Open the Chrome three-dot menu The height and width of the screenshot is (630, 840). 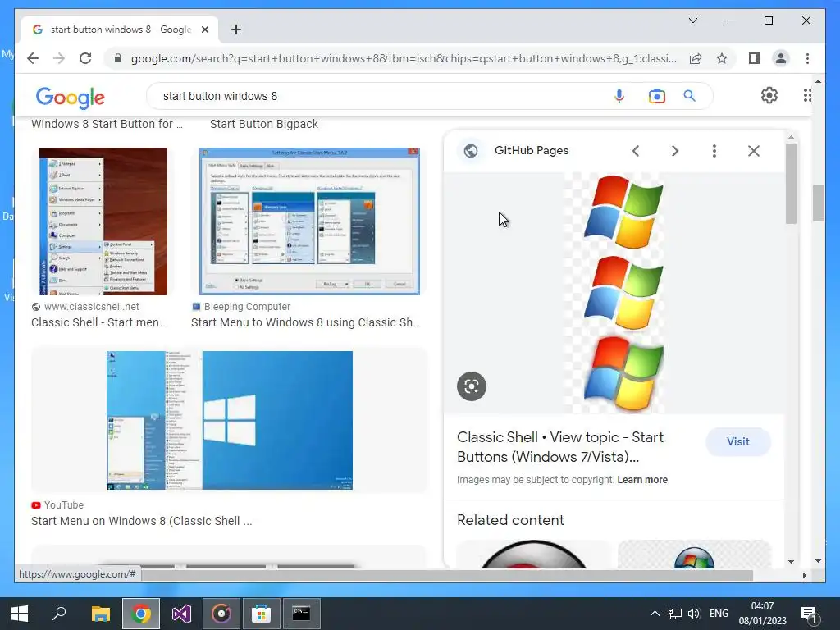(x=807, y=58)
